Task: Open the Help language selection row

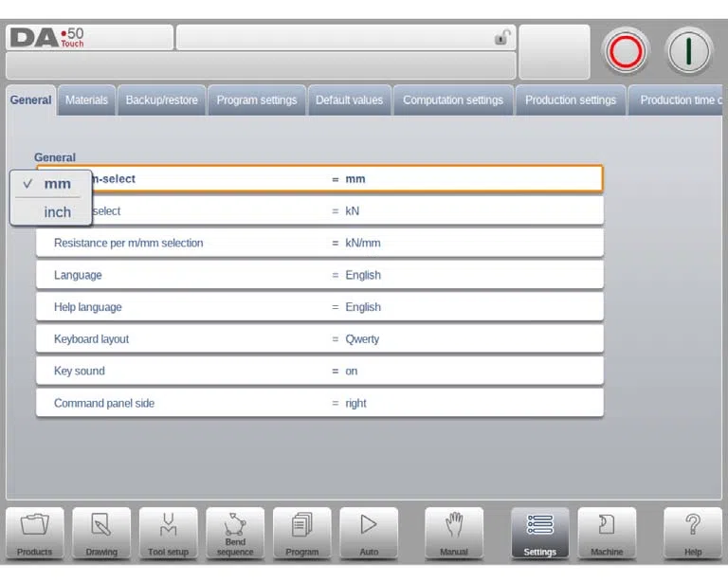Action: (319, 307)
